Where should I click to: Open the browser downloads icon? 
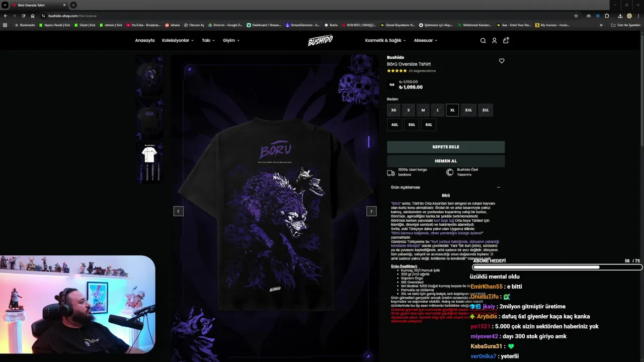[620, 16]
